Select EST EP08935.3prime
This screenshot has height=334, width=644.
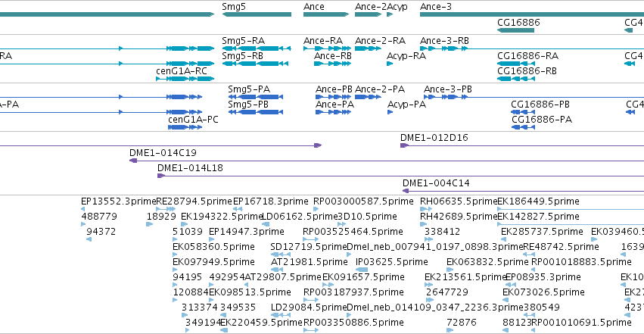(x=543, y=277)
